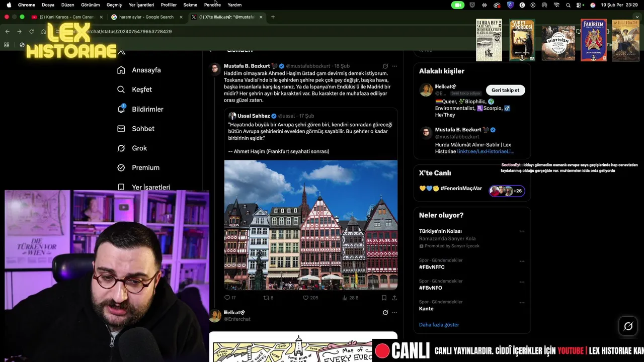Open more options on Hellcat's tweet
The height and width of the screenshot is (362, 644).
coord(394,312)
